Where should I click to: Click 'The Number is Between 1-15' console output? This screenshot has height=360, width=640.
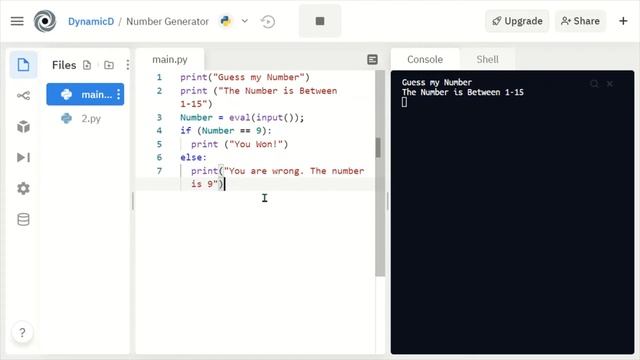tap(462, 92)
